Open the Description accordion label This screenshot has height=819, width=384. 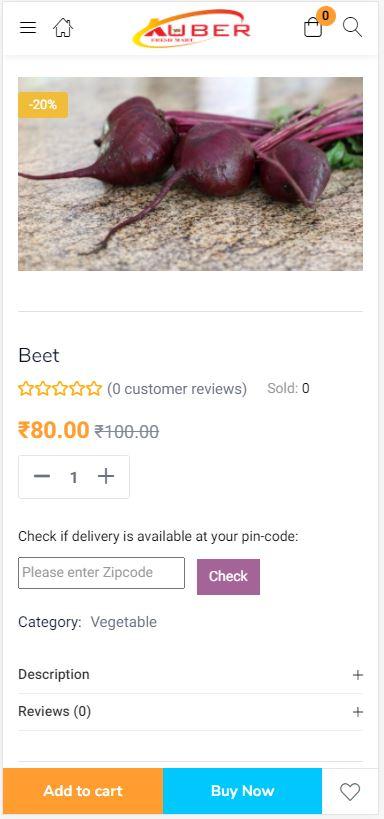pyautogui.click(x=54, y=674)
